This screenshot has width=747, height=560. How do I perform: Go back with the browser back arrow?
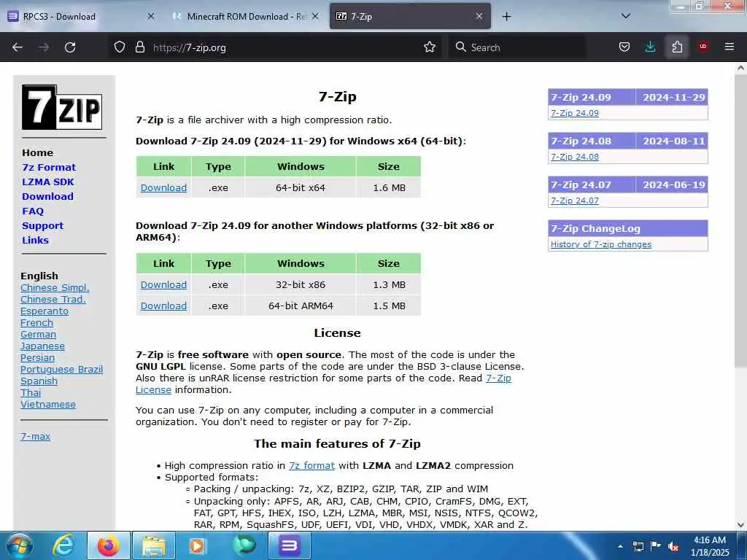pos(18,47)
